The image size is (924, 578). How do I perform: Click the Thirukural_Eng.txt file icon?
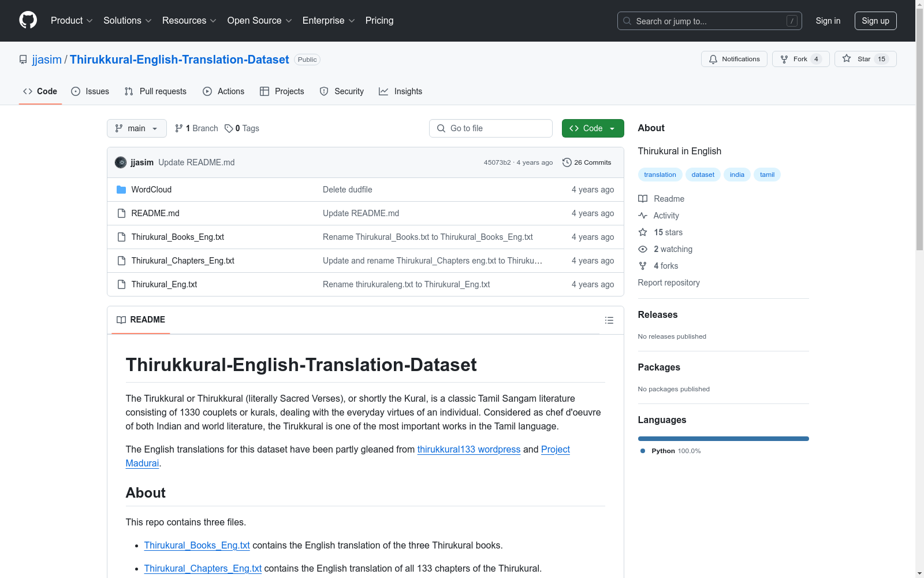tap(121, 284)
